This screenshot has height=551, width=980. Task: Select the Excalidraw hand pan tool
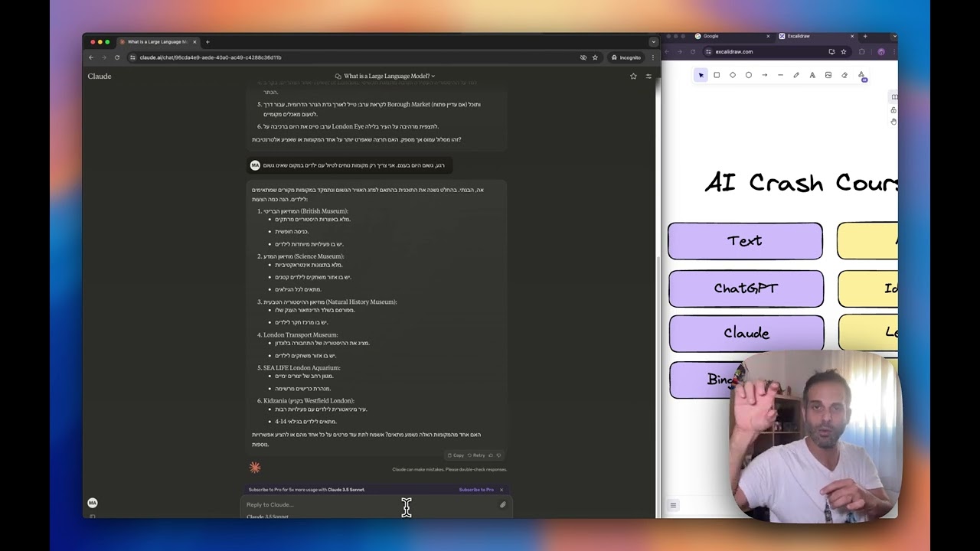click(893, 122)
